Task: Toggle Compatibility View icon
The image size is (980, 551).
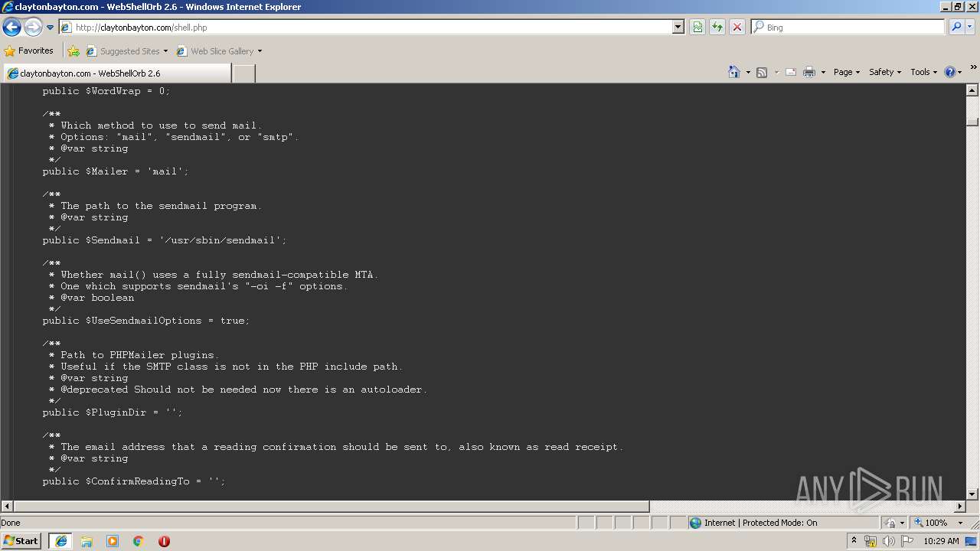Action: [x=697, y=28]
